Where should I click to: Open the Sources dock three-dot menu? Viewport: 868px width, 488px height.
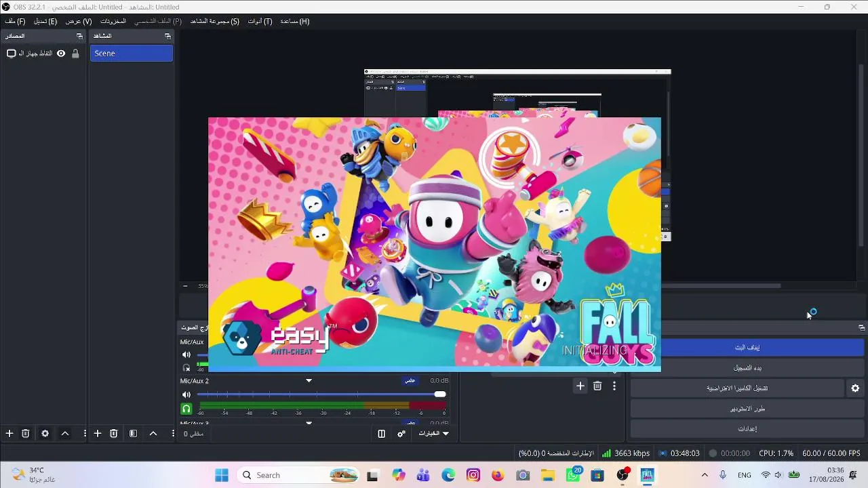(x=85, y=434)
